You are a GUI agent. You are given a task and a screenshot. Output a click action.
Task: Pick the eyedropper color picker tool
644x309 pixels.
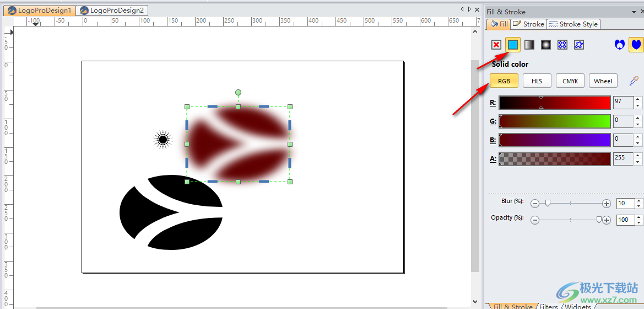click(634, 81)
